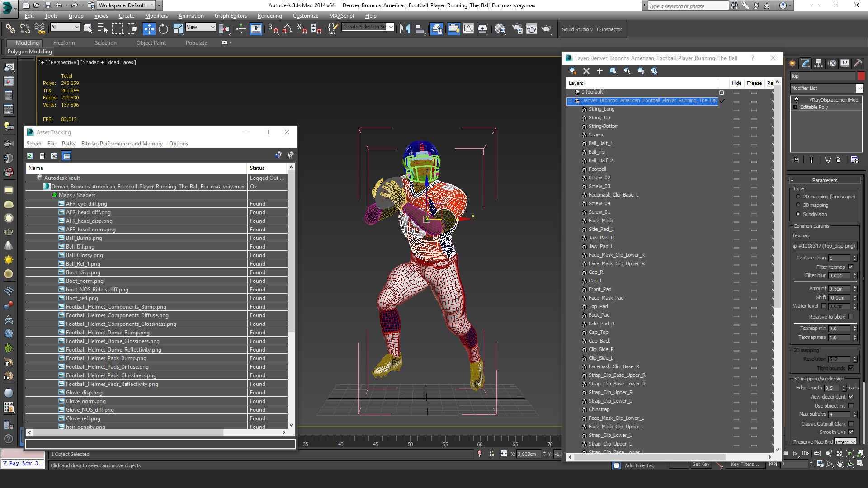Open the Preserve Map Bnd dropdown
Image resolution: width=868 pixels, height=488 pixels.
845,442
